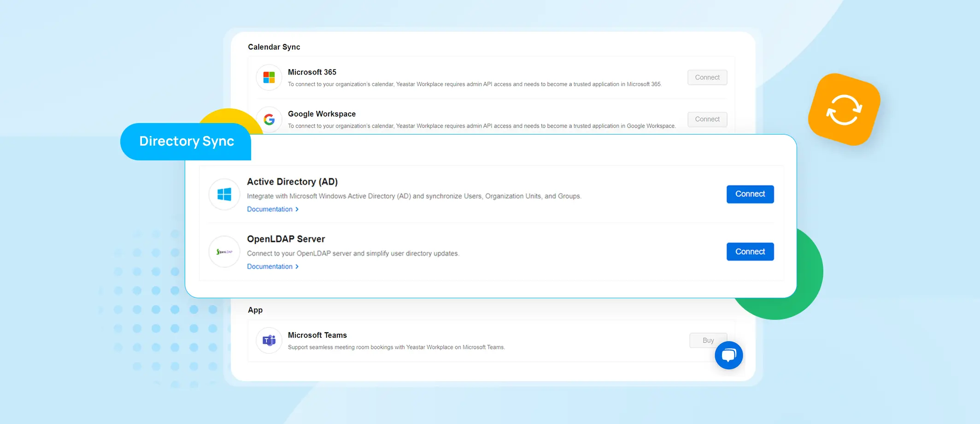Click the orange sync arrows icon

(x=844, y=110)
